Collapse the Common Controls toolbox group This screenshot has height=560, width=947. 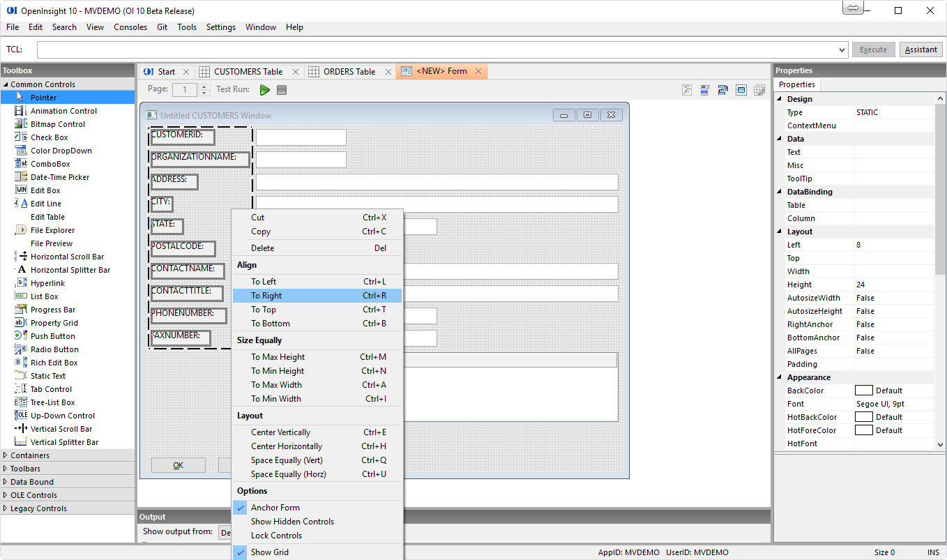point(6,84)
